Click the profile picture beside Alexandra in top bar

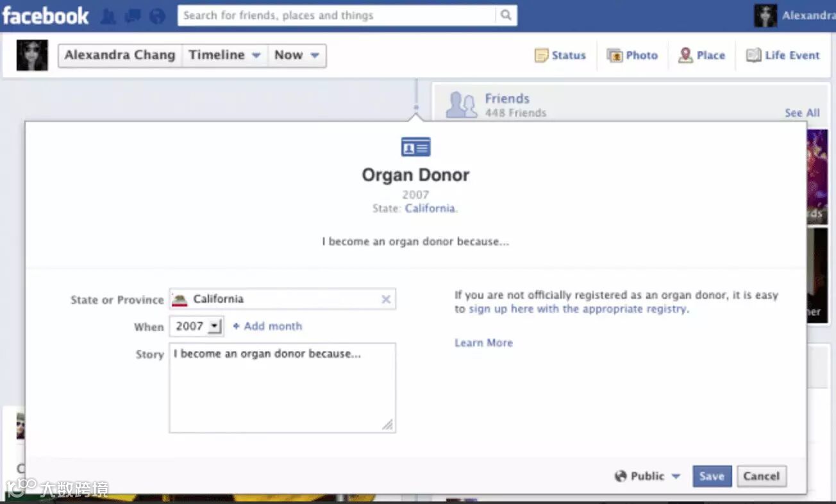coord(765,16)
